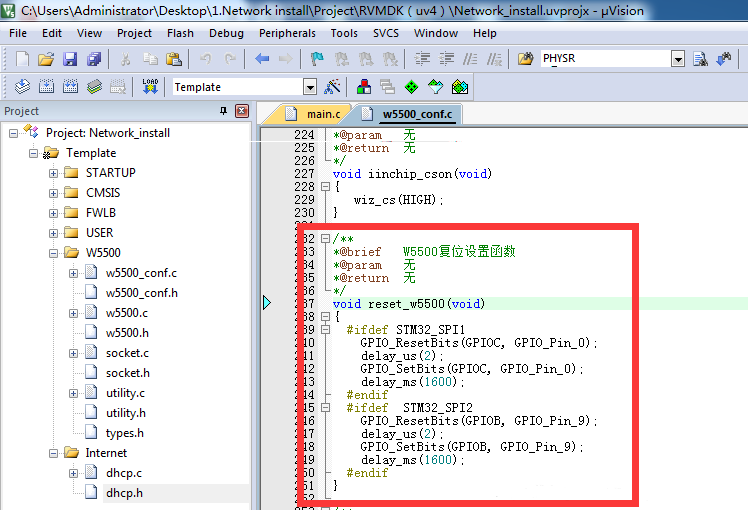Open the Help menu
The width and height of the screenshot is (748, 510).
tap(485, 33)
